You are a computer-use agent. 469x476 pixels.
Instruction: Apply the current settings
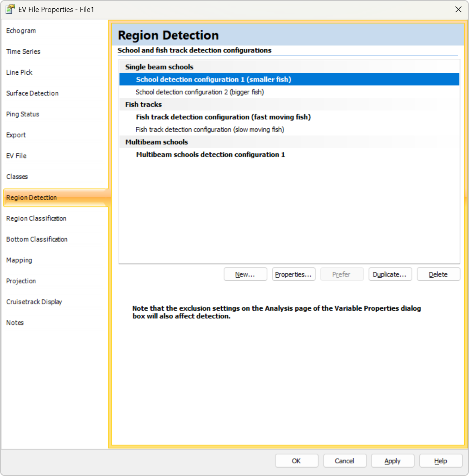[x=393, y=461]
